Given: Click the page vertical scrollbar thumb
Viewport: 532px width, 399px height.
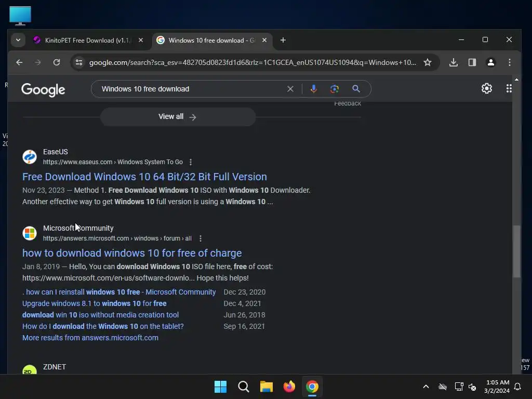Looking at the screenshot, I should (516, 251).
